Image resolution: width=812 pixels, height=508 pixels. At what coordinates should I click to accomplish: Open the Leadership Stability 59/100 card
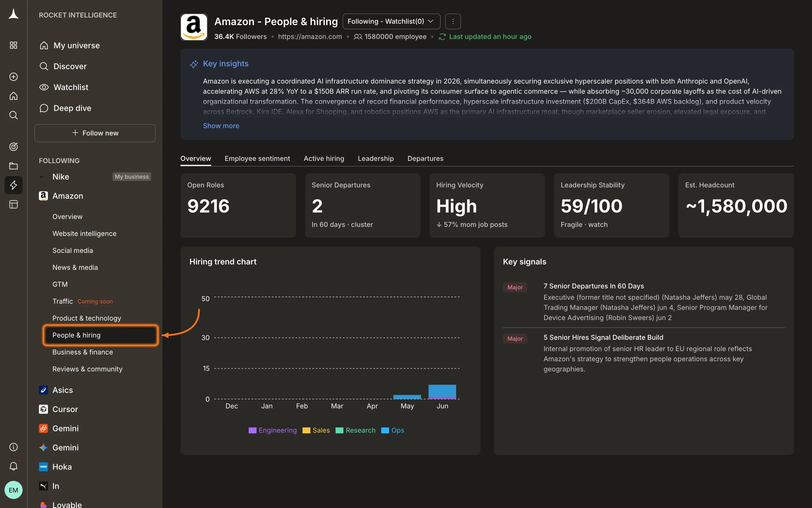click(611, 205)
